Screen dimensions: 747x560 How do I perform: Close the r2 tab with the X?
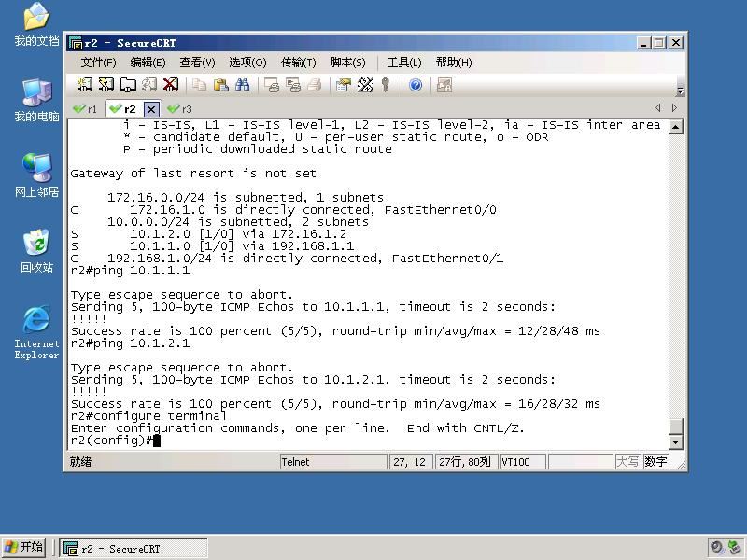click(x=151, y=109)
